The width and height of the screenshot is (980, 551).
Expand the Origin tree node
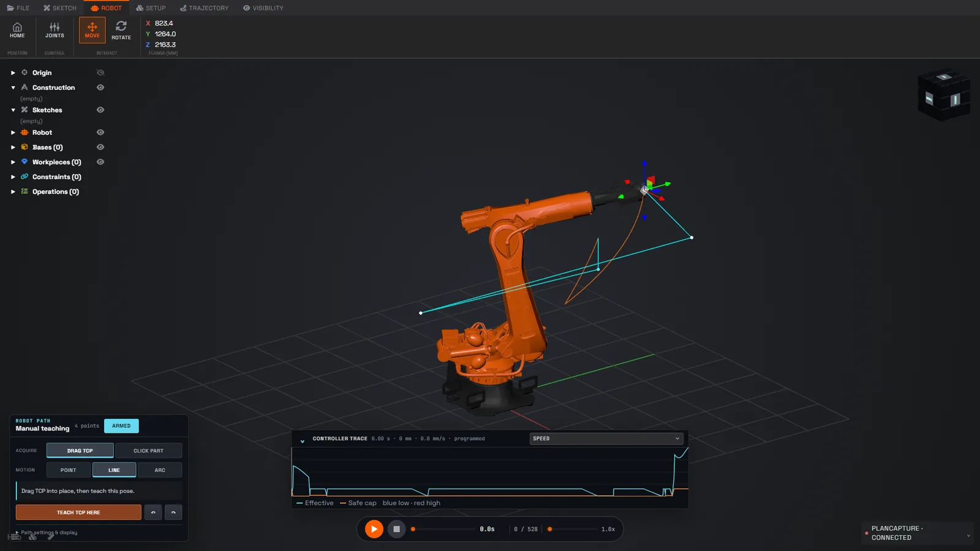click(13, 72)
